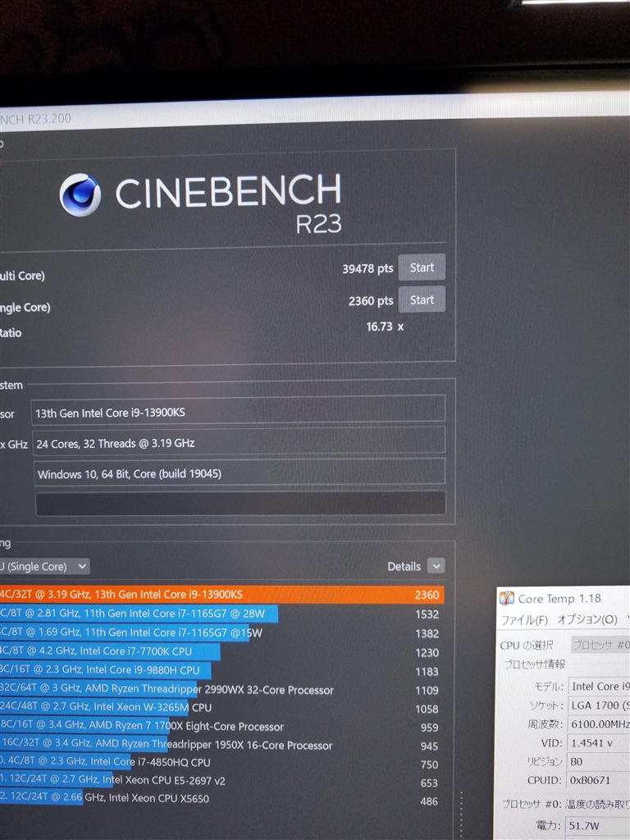Viewport: 630px width, 840px height.
Task: Click the B0 revision value in Core Temp
Action: [599, 761]
